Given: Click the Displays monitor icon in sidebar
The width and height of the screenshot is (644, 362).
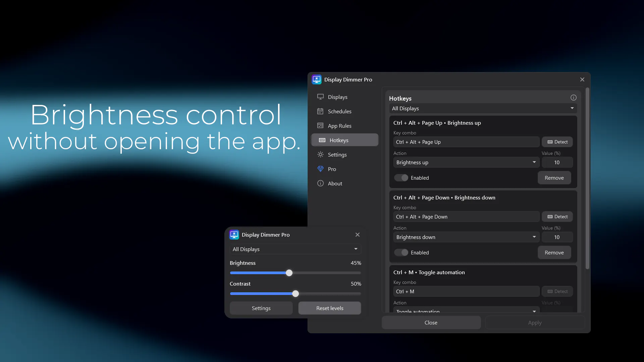Looking at the screenshot, I should [x=320, y=97].
